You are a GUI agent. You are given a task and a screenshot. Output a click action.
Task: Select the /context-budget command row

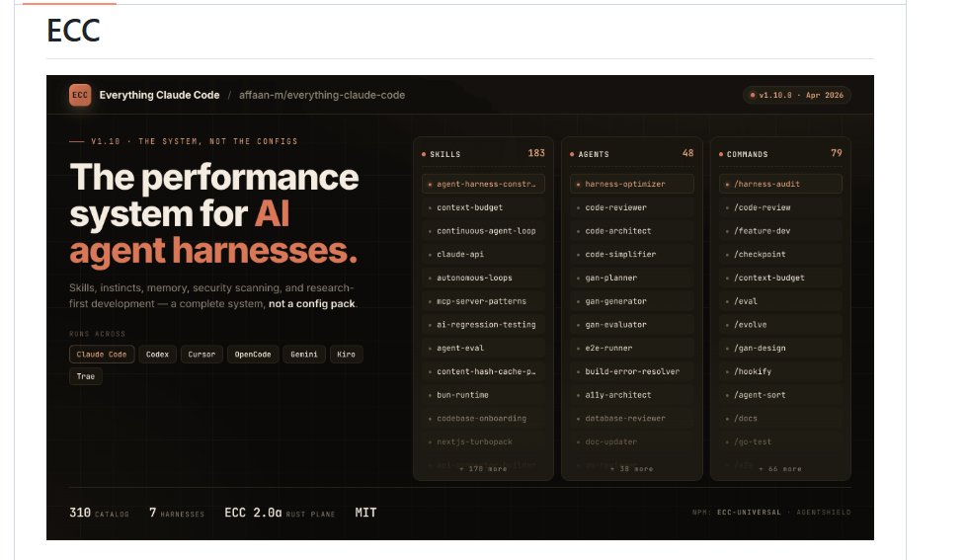[x=780, y=278]
